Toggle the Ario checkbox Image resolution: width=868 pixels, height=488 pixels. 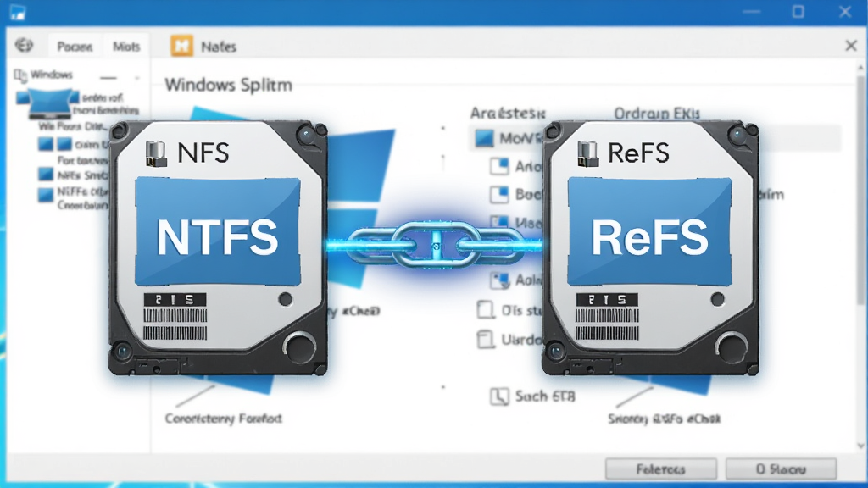[x=499, y=166]
